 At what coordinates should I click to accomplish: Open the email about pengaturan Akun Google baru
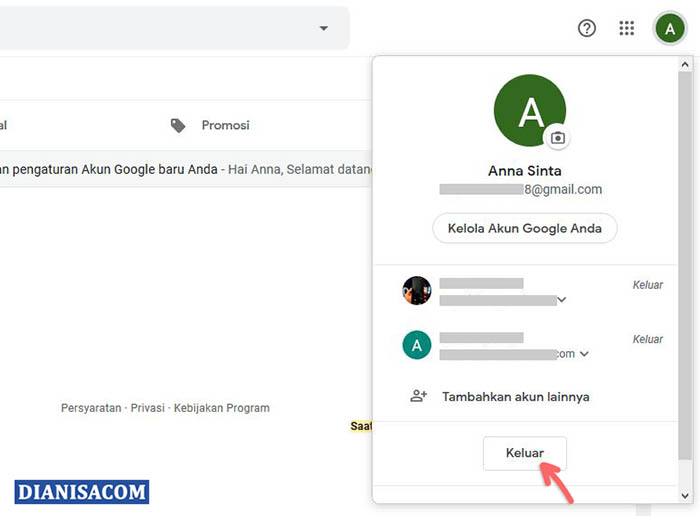(185, 170)
